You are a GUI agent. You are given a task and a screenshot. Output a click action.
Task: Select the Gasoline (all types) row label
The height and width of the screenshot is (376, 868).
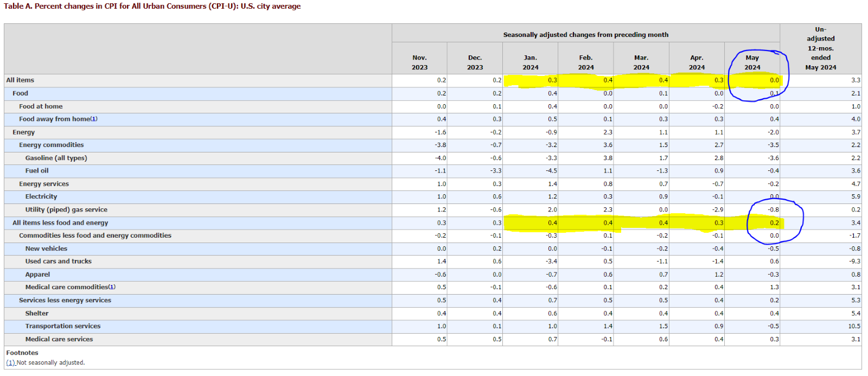coord(56,158)
